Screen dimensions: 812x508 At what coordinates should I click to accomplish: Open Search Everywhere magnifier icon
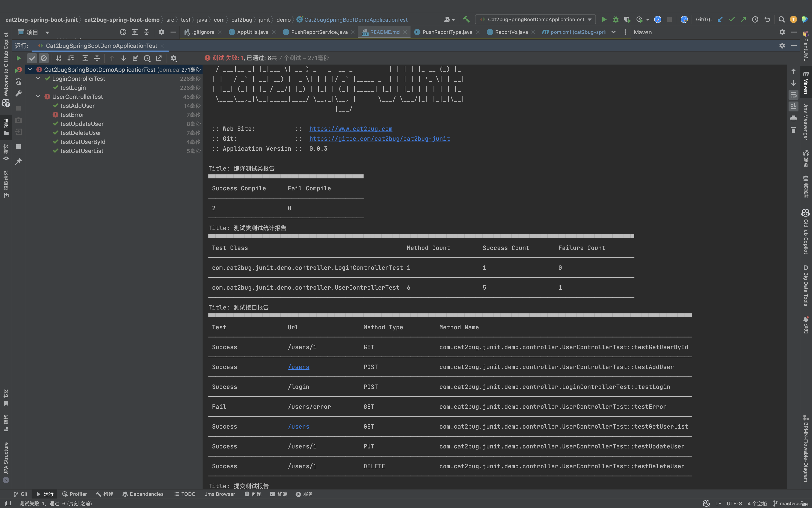pos(782,19)
